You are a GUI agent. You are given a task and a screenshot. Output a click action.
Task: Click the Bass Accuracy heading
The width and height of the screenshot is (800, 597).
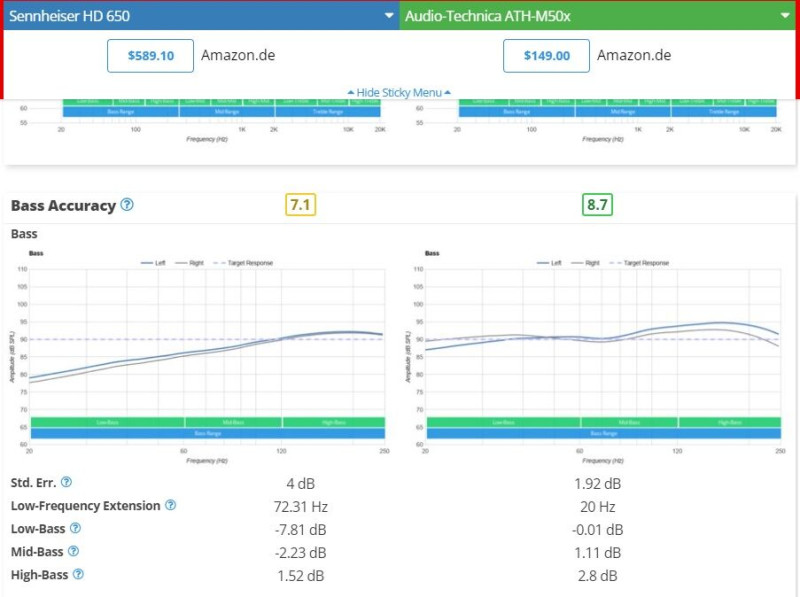63,206
